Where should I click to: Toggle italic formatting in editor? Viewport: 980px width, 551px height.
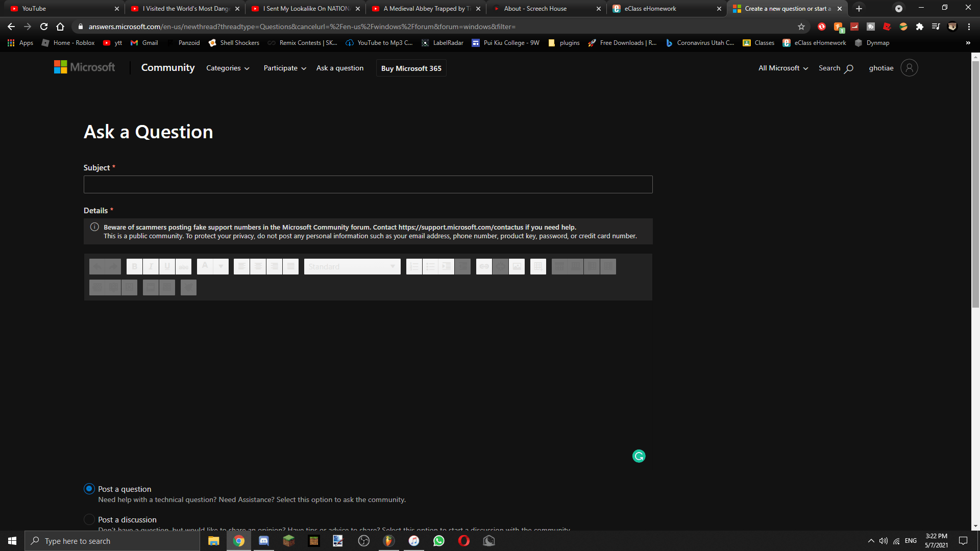(x=151, y=266)
